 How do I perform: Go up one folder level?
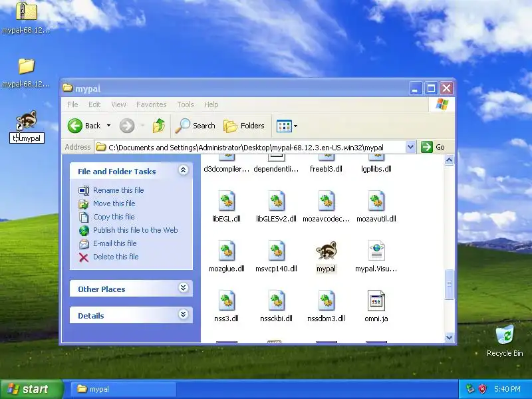[x=159, y=126]
